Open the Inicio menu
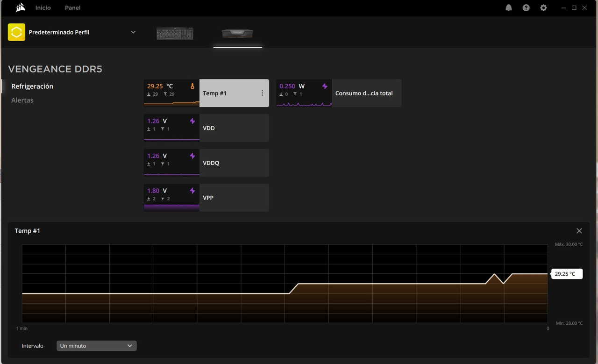Viewport: 598px width, 364px height. click(43, 7)
